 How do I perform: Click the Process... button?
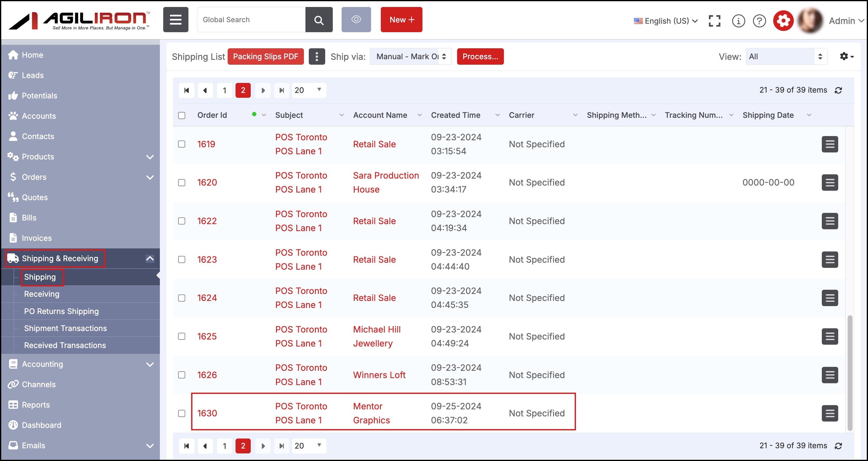480,56
